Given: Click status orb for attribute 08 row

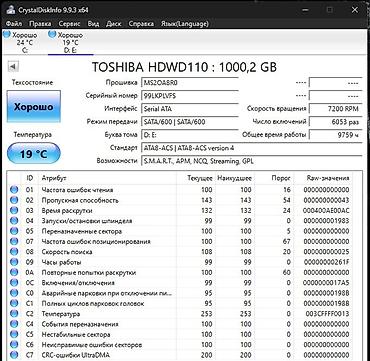Looking at the screenshot, I should [x=14, y=252].
